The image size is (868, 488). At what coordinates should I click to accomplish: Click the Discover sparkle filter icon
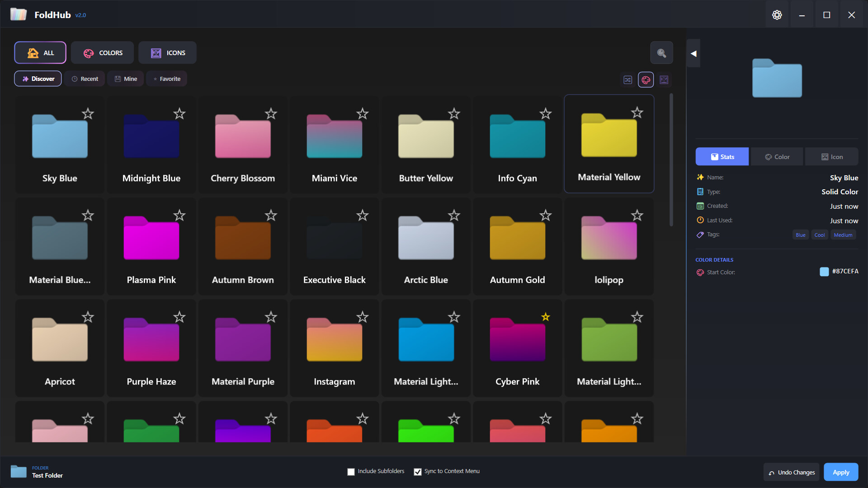click(x=25, y=78)
